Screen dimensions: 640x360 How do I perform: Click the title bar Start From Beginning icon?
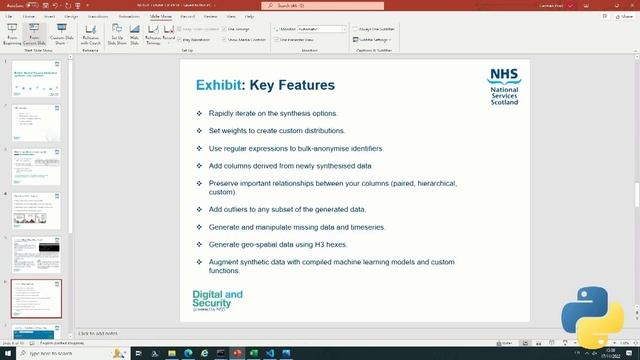click(x=78, y=6)
